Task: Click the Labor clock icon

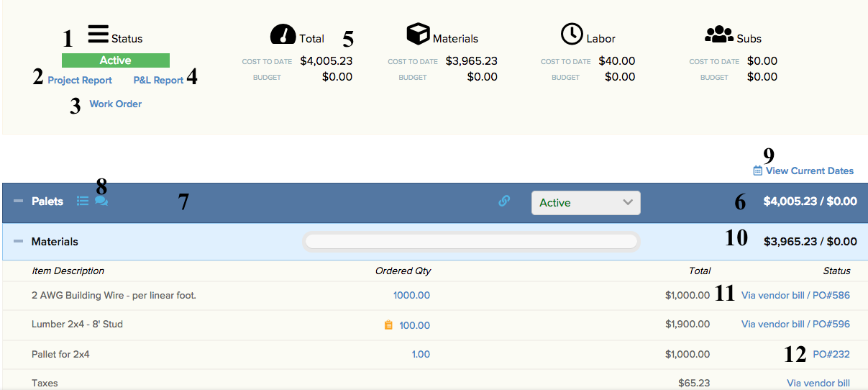Action: [x=572, y=34]
